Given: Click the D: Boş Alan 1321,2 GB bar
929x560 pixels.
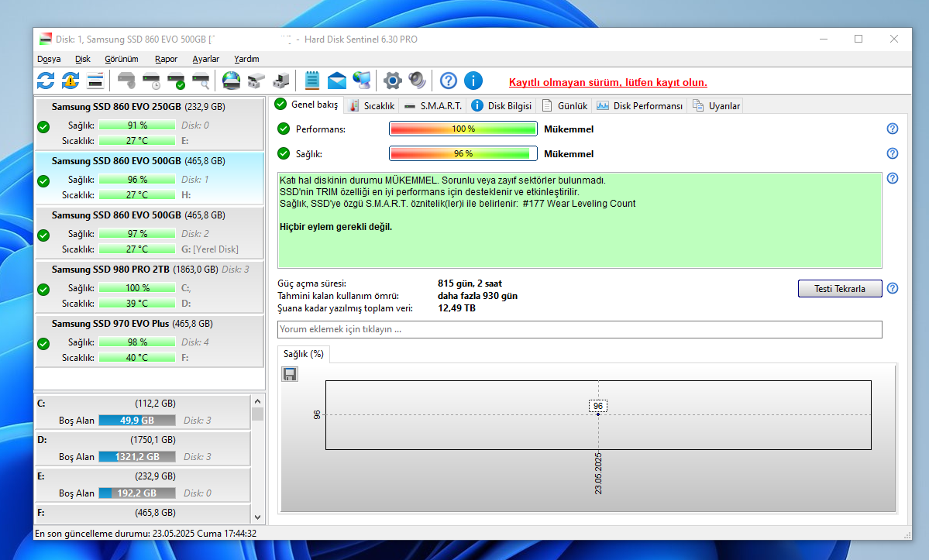Looking at the screenshot, I should (x=137, y=456).
